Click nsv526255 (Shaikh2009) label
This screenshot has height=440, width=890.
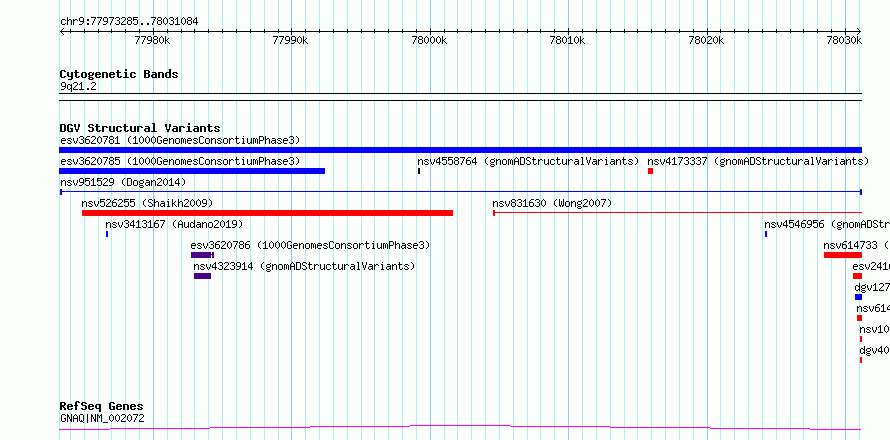click(147, 203)
